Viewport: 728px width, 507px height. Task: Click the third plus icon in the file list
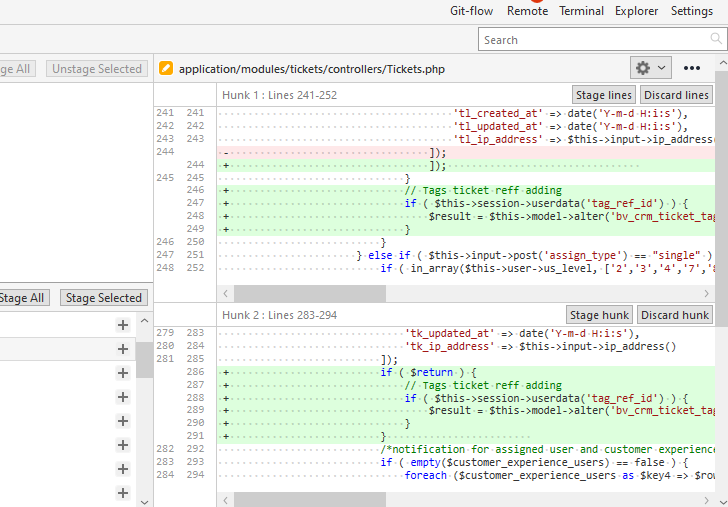[x=123, y=373]
